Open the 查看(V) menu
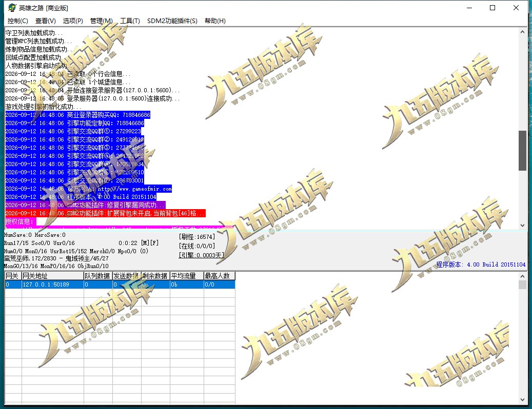The image size is (532, 409). (46, 21)
